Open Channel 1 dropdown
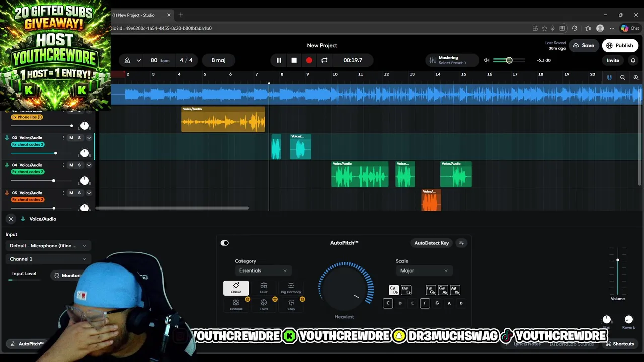The width and height of the screenshot is (644, 362). click(x=48, y=259)
